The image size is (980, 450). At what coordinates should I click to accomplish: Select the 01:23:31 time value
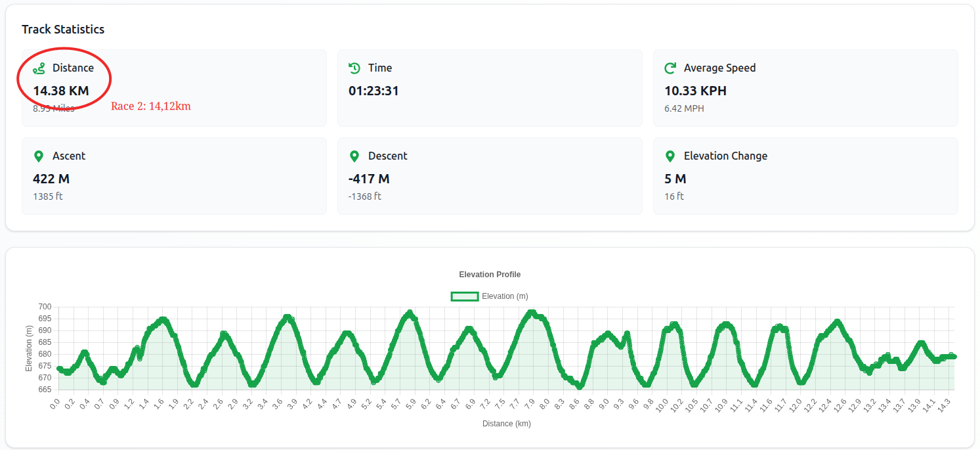pyautogui.click(x=373, y=91)
